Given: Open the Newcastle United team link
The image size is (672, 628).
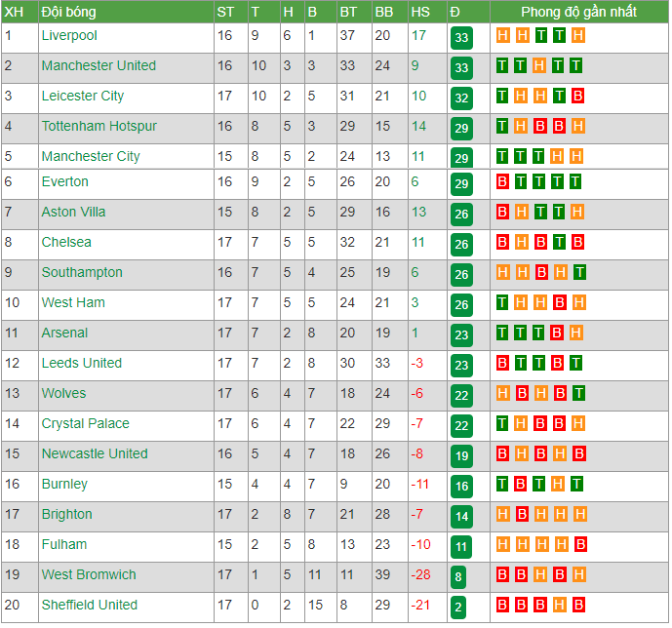Looking at the screenshot, I should [95, 453].
